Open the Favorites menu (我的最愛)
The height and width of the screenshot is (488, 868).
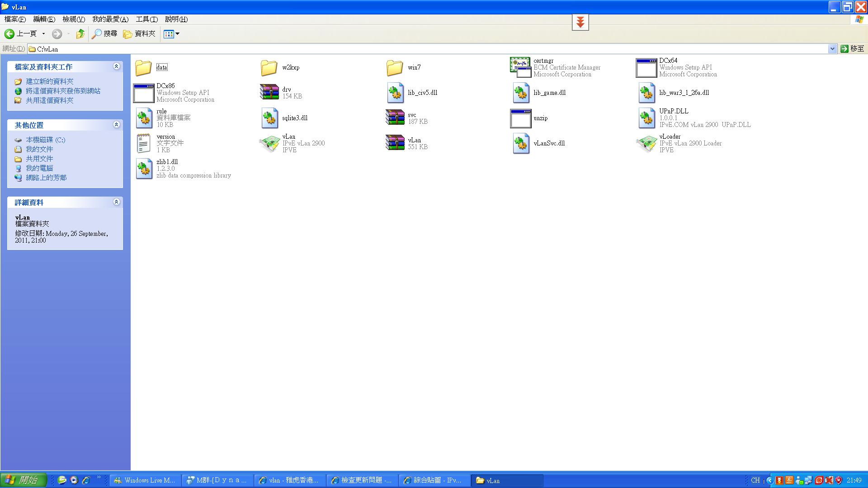point(110,19)
